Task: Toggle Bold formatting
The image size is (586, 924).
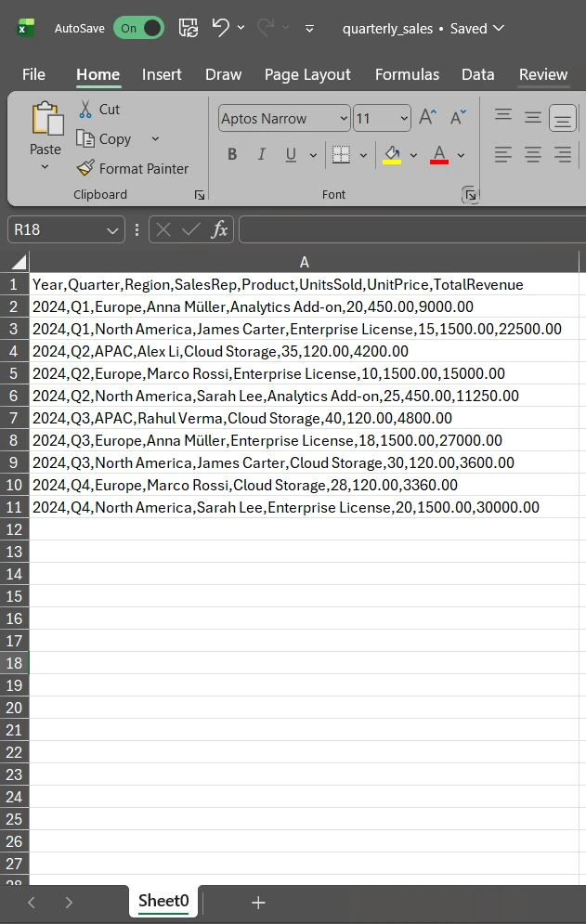Action: coord(232,155)
